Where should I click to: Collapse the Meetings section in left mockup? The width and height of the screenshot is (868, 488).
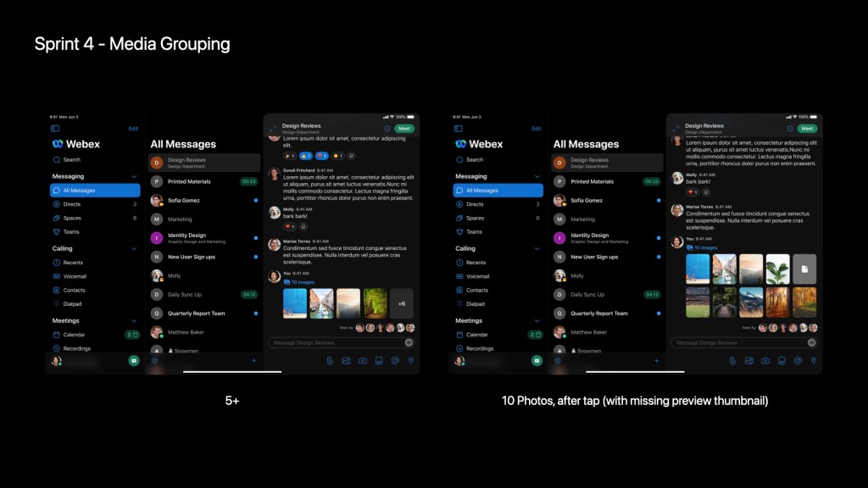tap(134, 321)
